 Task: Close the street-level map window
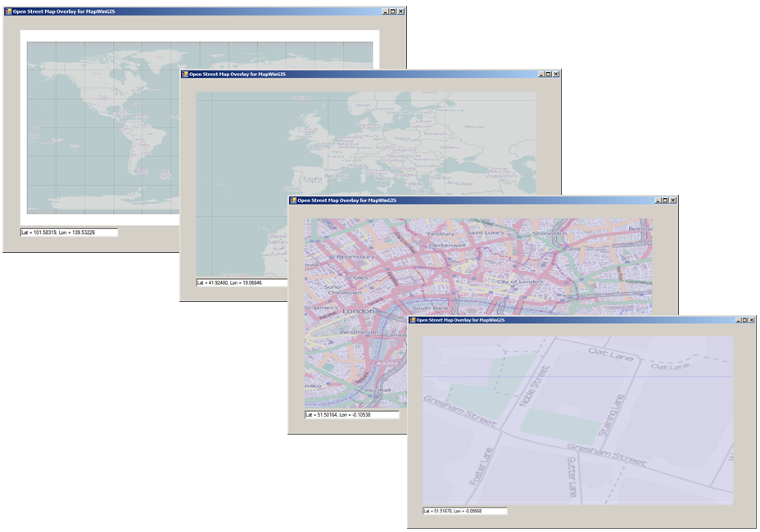(x=752, y=320)
